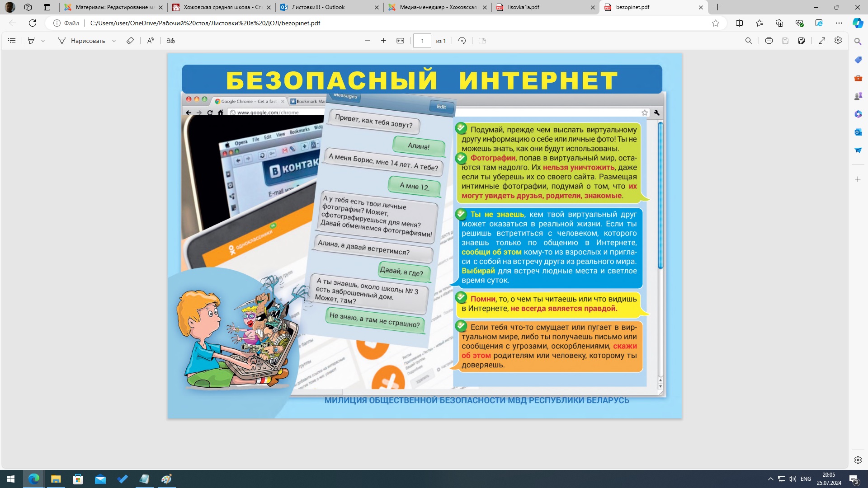Activate the Нарисовать draw tool
This screenshot has width=868, height=488.
pos(81,41)
